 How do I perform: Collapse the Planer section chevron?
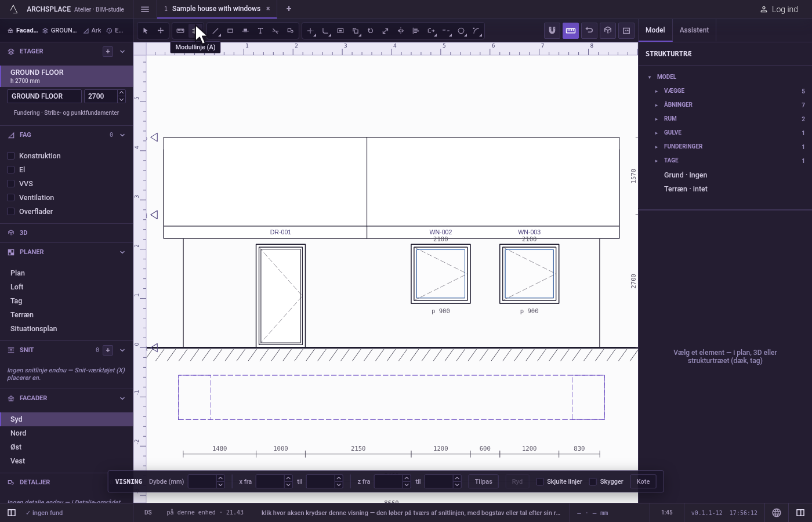coord(122,252)
